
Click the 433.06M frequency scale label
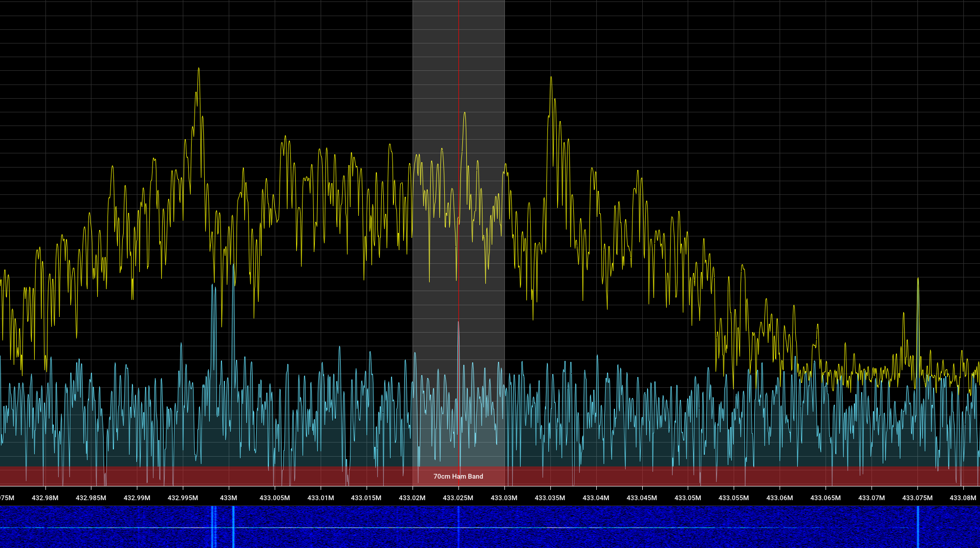point(780,498)
